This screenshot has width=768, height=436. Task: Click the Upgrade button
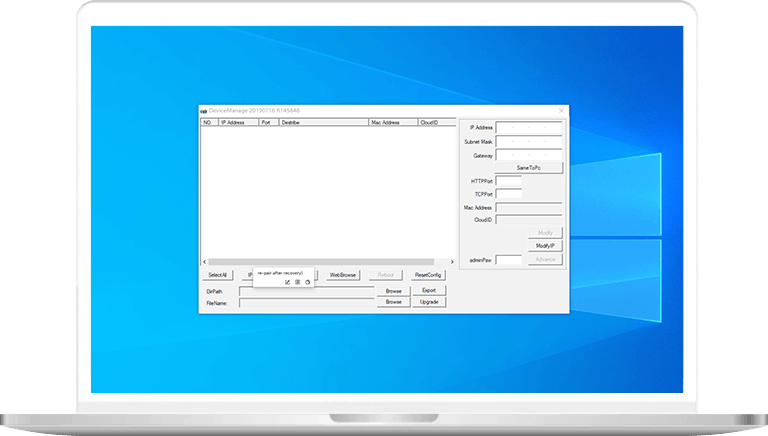429,302
